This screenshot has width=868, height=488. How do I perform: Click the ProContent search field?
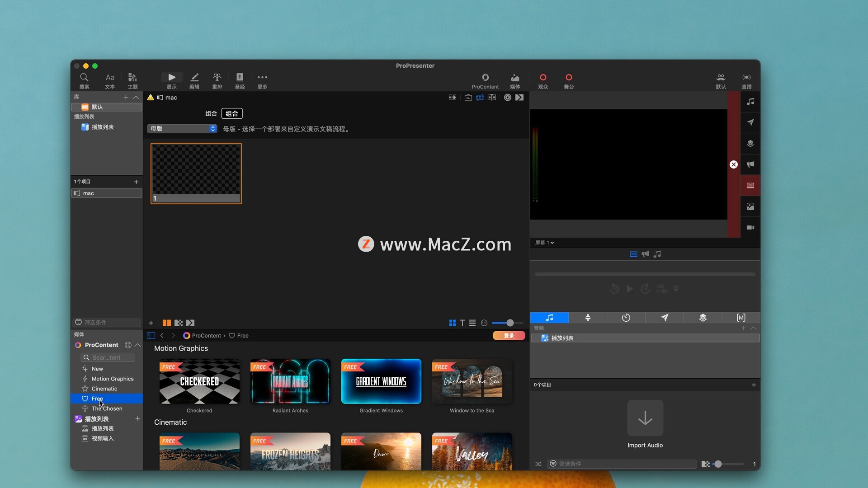click(x=108, y=357)
